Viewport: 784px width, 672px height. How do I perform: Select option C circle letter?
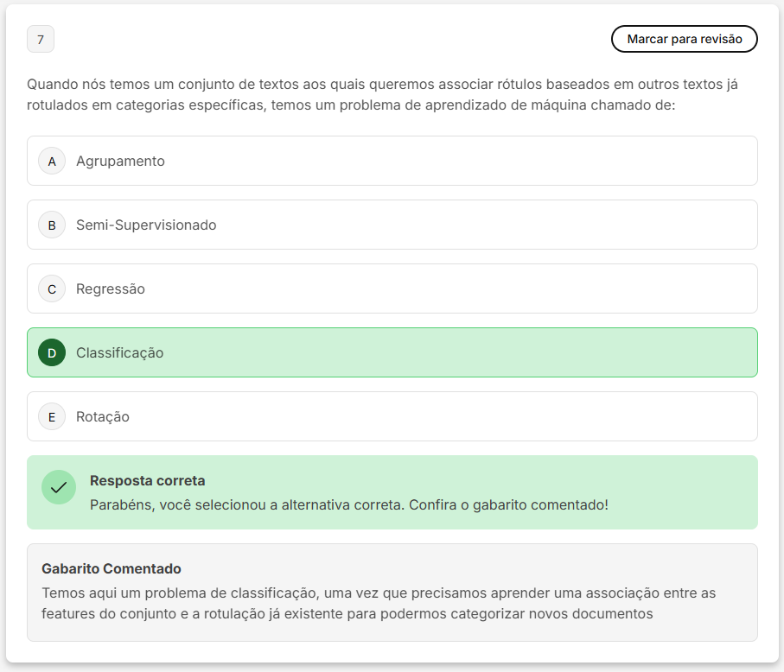(52, 288)
